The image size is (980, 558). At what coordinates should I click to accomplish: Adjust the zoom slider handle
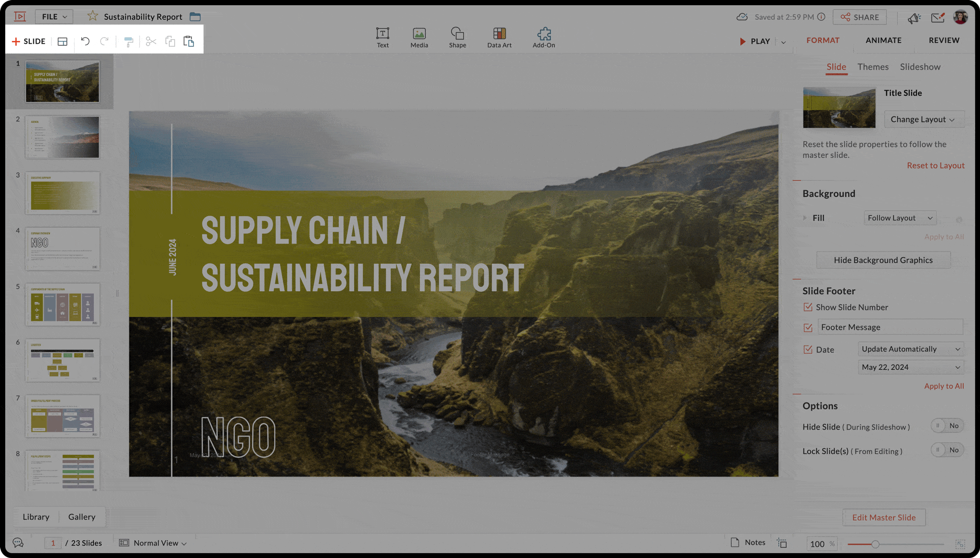coord(875,544)
